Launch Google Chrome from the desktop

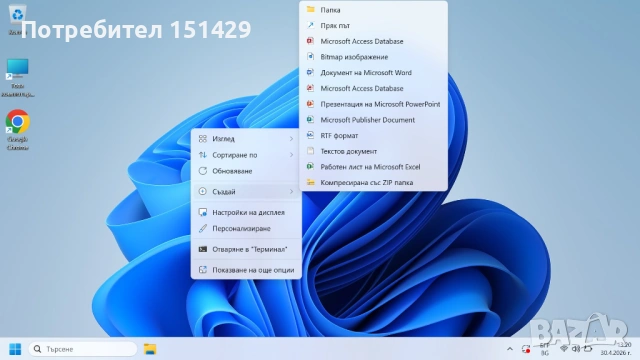[17, 129]
